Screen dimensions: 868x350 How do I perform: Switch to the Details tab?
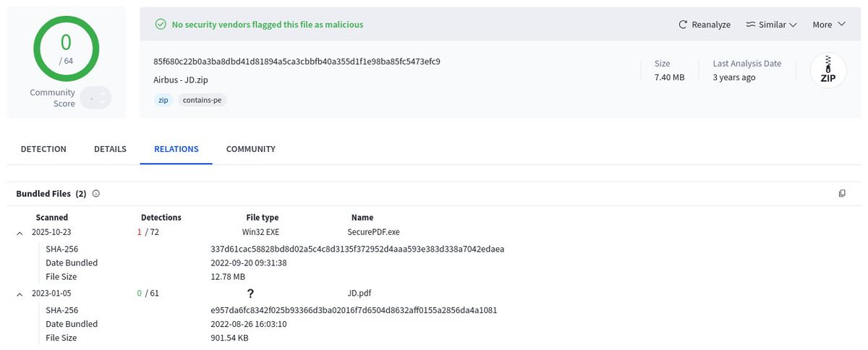point(110,149)
